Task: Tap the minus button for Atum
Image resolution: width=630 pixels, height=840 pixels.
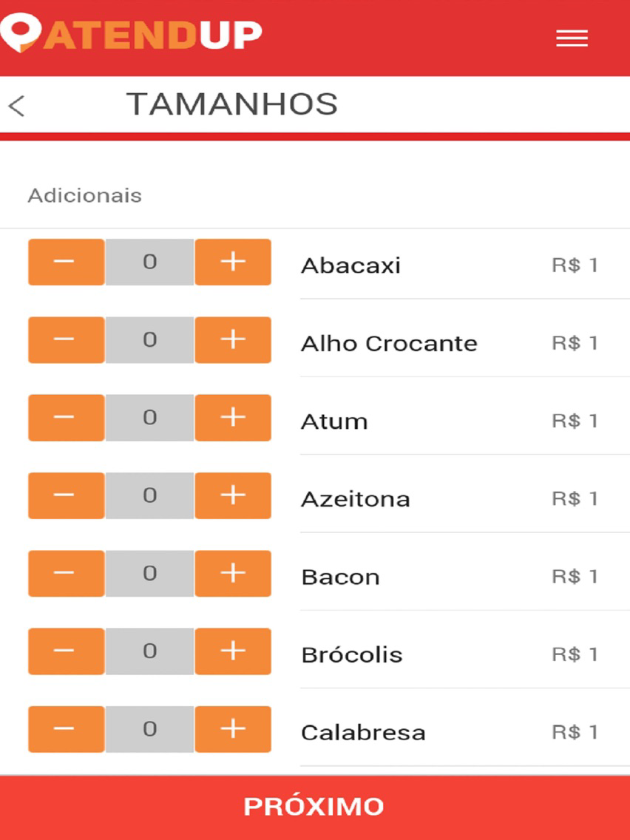Action: click(x=67, y=418)
